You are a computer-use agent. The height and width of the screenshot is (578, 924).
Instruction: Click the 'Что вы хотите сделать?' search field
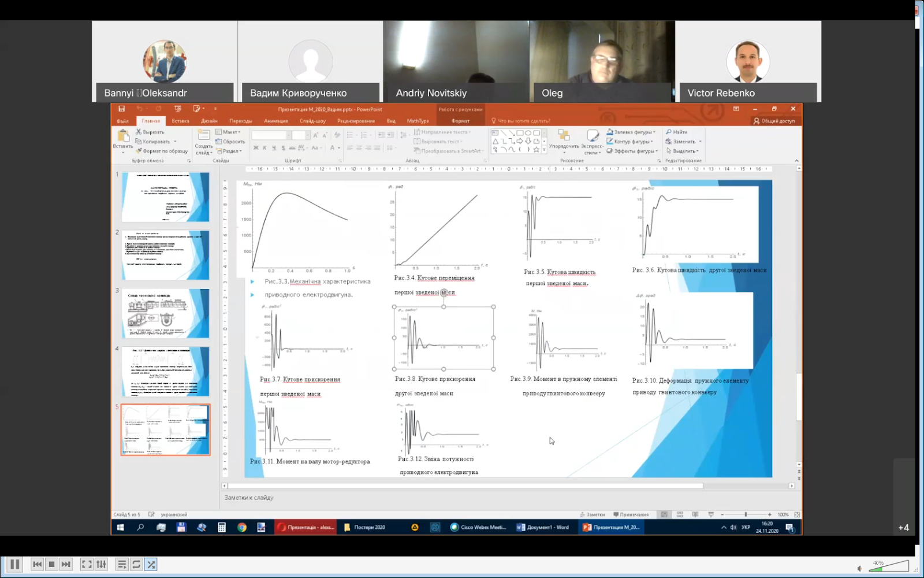(521, 121)
